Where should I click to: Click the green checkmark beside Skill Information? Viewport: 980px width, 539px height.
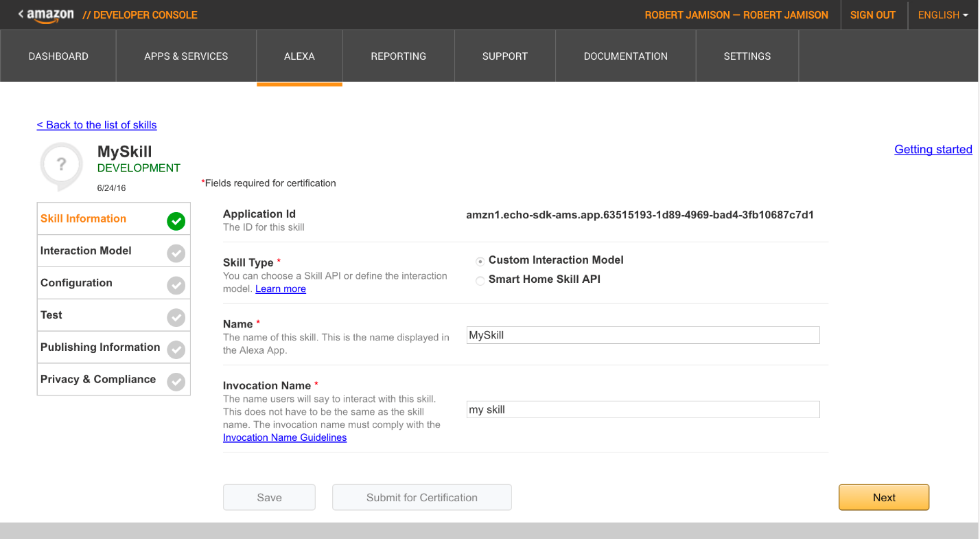coord(176,221)
